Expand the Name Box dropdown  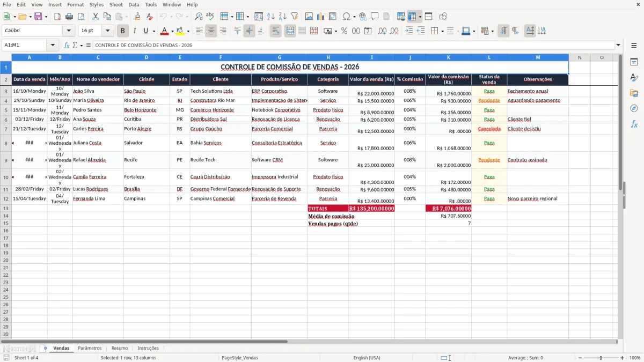(x=53, y=45)
